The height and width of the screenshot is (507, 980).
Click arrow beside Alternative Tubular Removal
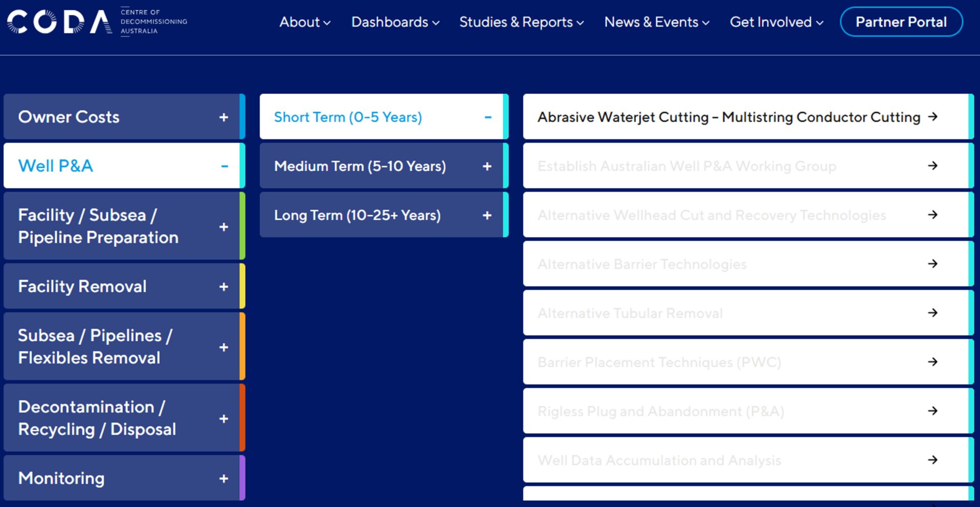click(x=933, y=313)
